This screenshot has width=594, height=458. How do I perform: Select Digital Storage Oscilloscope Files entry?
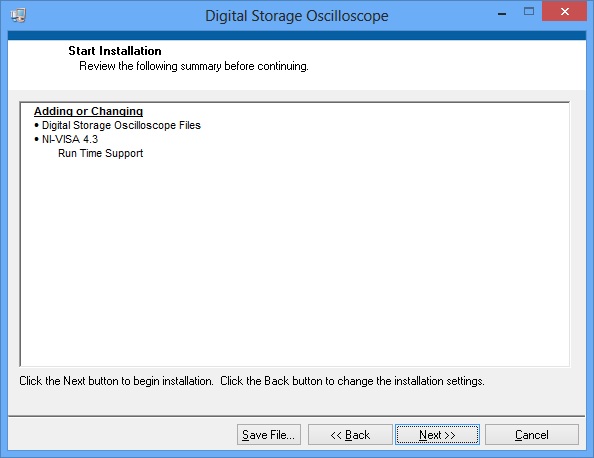[121, 125]
